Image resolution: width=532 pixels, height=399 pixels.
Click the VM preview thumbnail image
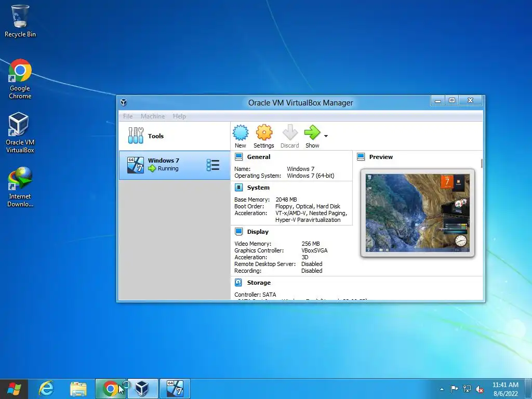pyautogui.click(x=418, y=212)
